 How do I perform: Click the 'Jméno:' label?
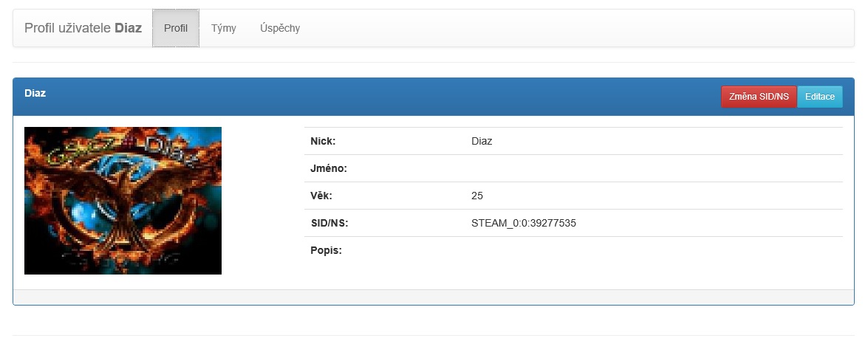tap(329, 168)
